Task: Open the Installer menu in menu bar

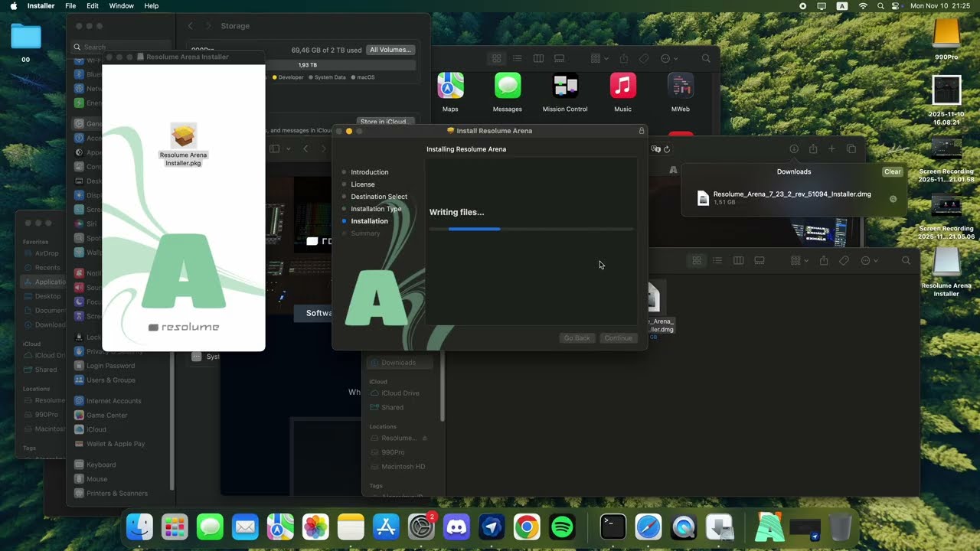Action: (41, 5)
